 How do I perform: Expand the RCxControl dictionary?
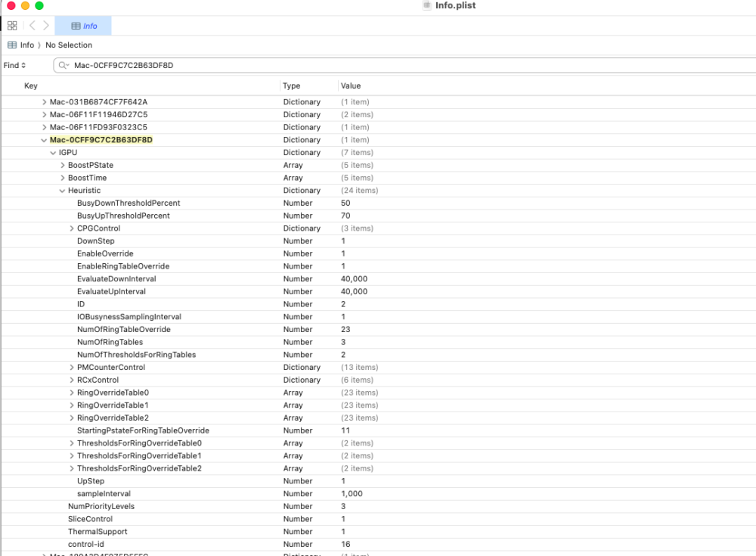71,380
